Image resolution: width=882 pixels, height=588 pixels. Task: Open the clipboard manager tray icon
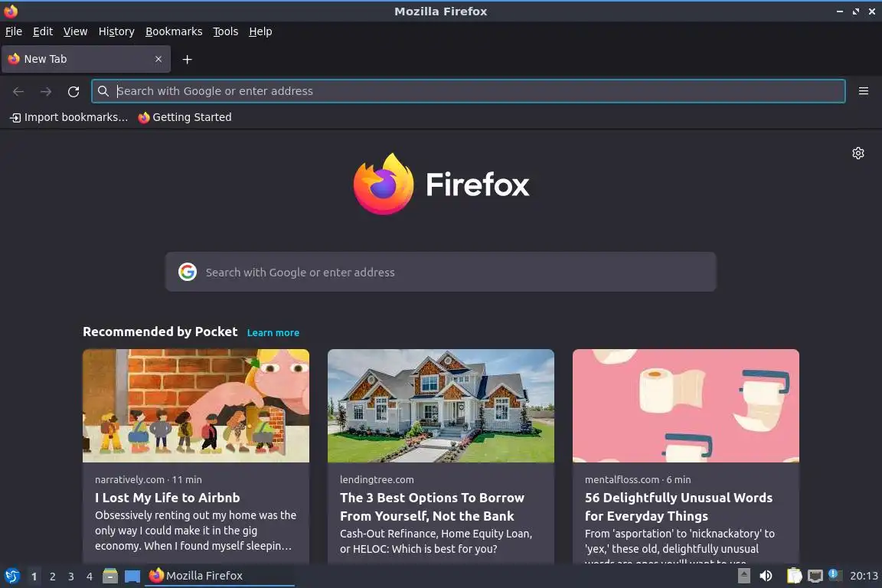pos(794,576)
